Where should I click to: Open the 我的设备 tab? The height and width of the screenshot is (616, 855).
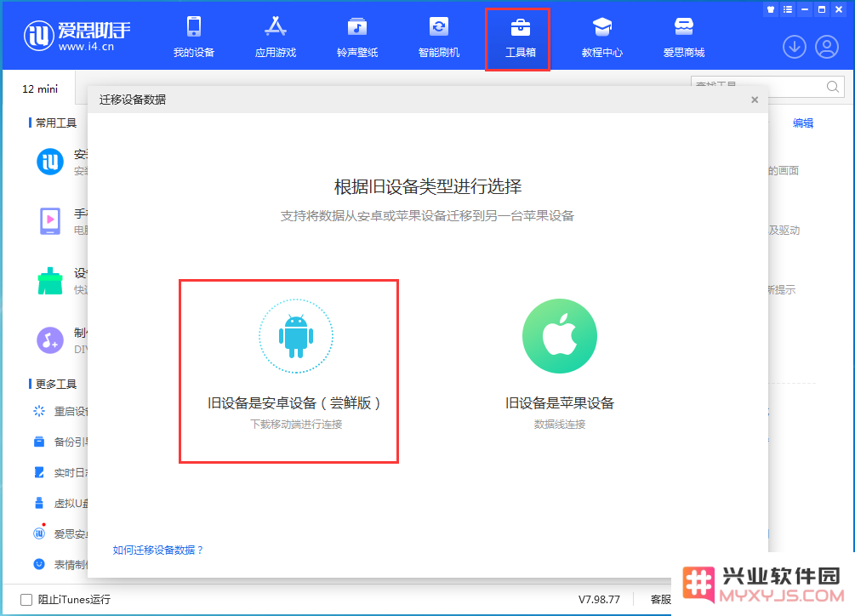pyautogui.click(x=194, y=37)
